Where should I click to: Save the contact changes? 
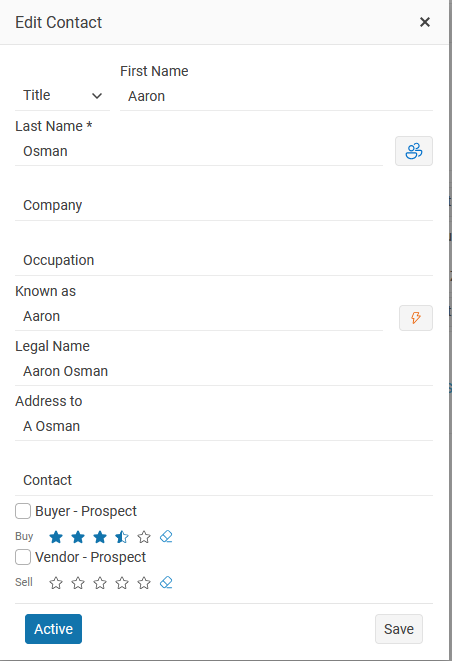(399, 629)
